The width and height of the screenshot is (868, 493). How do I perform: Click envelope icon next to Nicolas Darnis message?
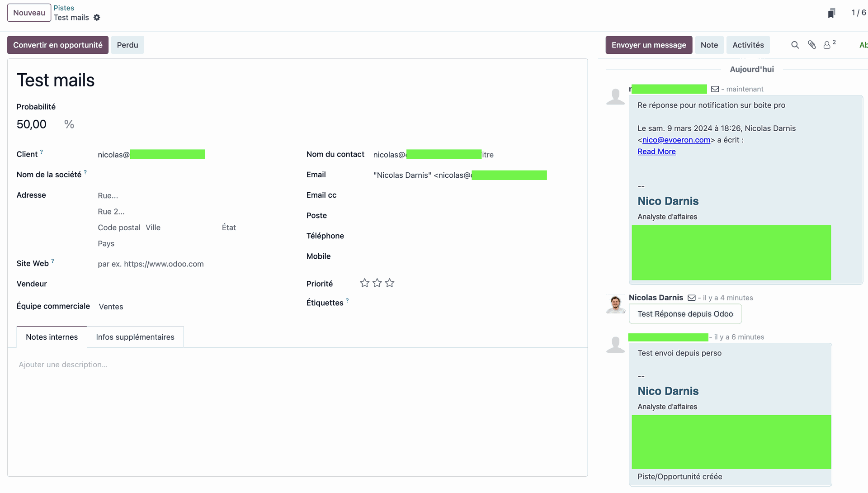(x=691, y=298)
